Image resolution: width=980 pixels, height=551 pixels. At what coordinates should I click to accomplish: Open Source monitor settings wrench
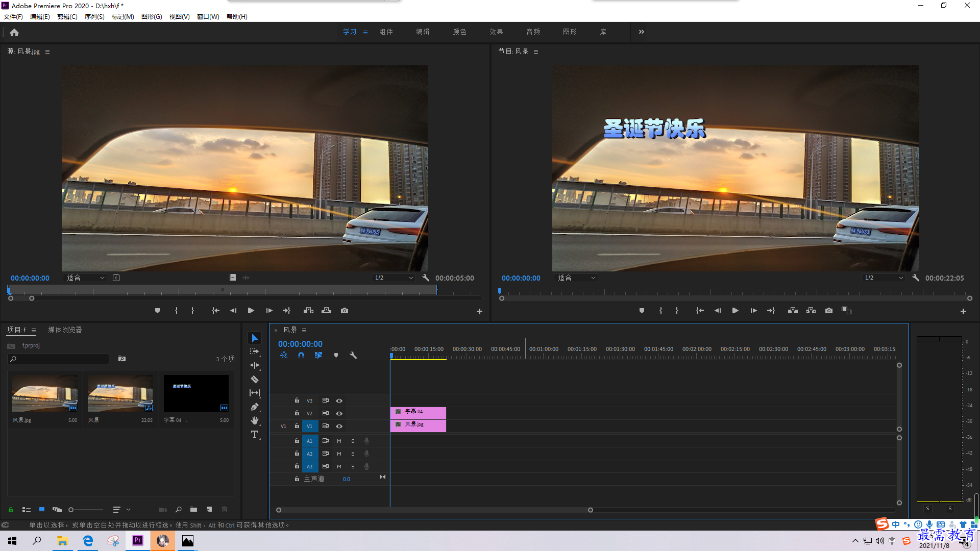(x=426, y=278)
